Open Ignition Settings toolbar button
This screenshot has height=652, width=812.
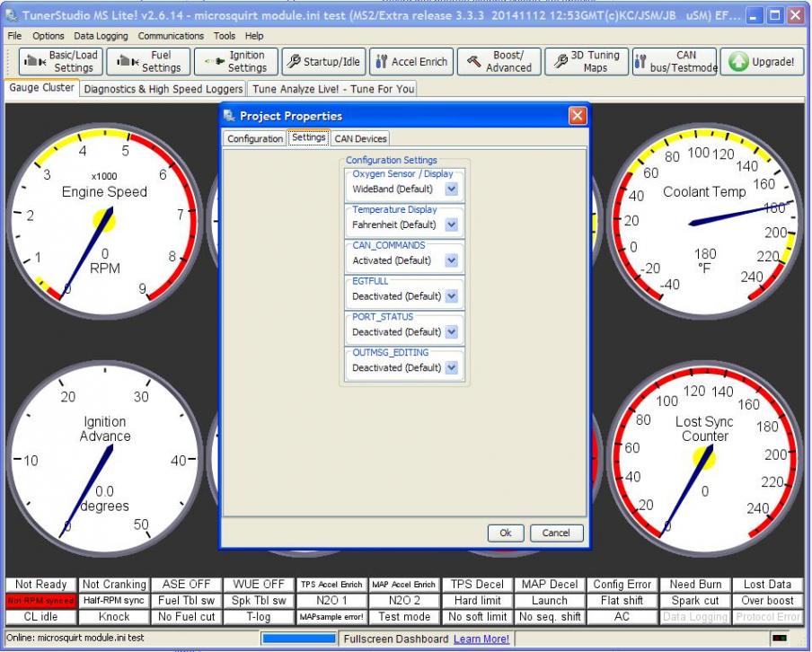click(x=235, y=61)
